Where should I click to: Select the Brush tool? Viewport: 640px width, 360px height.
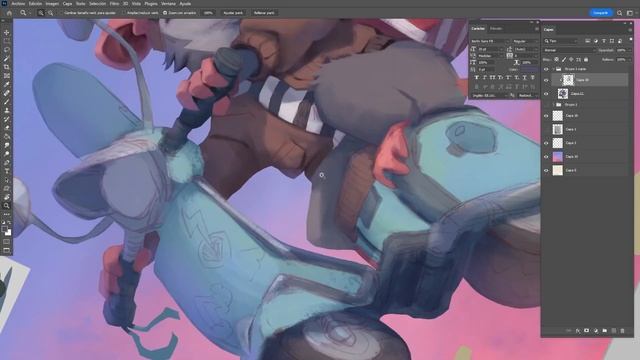coord(7,102)
